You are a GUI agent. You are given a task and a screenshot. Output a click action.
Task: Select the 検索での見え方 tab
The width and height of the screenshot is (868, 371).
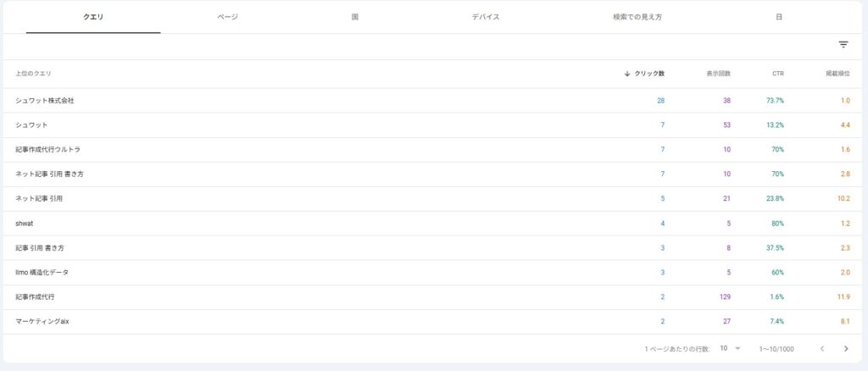tap(637, 17)
